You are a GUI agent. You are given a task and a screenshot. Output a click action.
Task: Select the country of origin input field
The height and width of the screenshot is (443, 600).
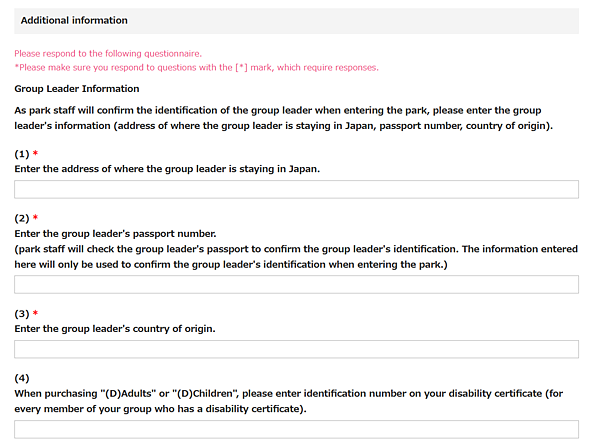(x=296, y=349)
